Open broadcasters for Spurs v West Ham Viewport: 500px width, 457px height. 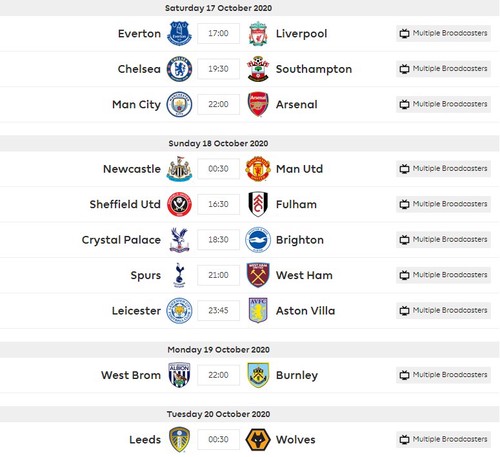point(443,275)
